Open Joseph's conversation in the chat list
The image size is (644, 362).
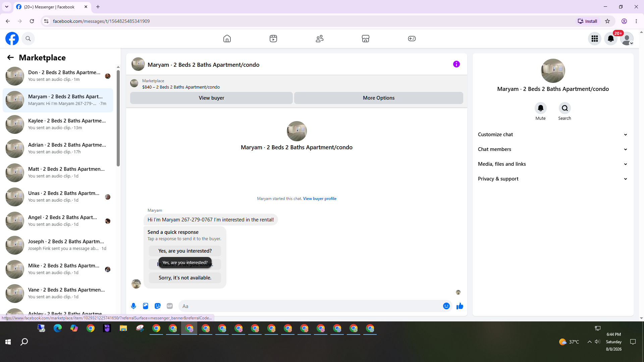[x=58, y=245]
